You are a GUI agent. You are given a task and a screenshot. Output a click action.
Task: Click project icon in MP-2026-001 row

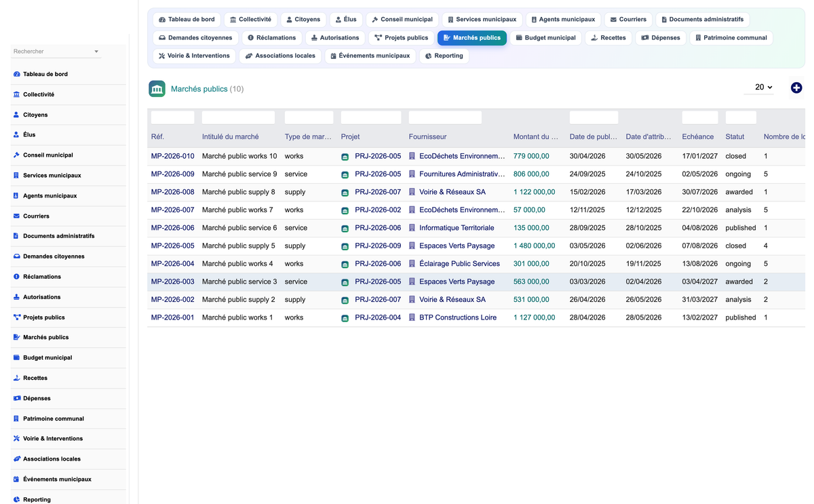[345, 318]
